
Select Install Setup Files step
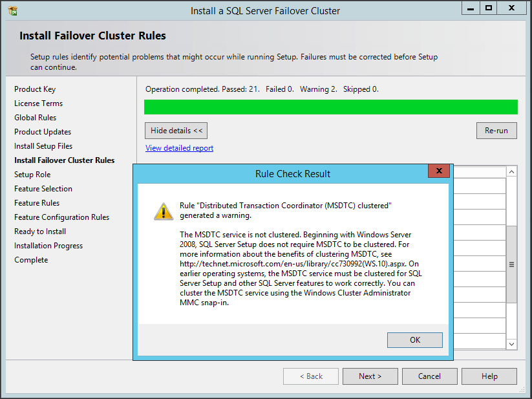43,146
